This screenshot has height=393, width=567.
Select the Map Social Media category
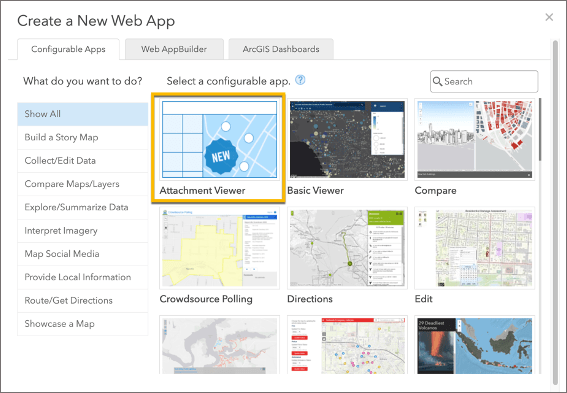(82, 254)
